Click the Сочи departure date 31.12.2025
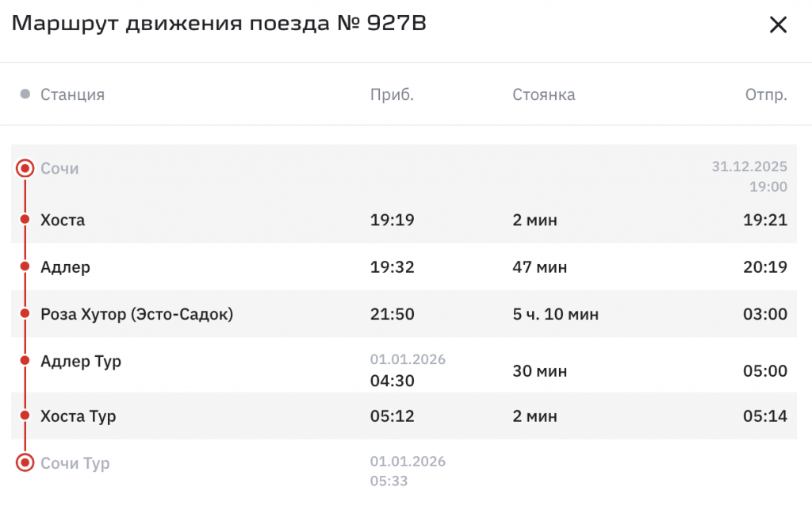Image resolution: width=812 pixels, height=506 pixels. [749, 167]
